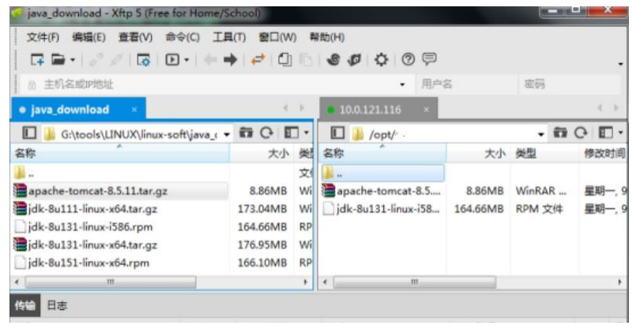Image resolution: width=644 pixels, height=329 pixels.
Task: Open the 工具(T) menu
Action: pos(229,37)
